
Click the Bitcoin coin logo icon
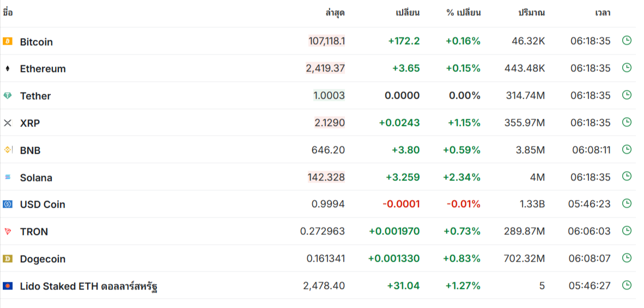point(8,41)
